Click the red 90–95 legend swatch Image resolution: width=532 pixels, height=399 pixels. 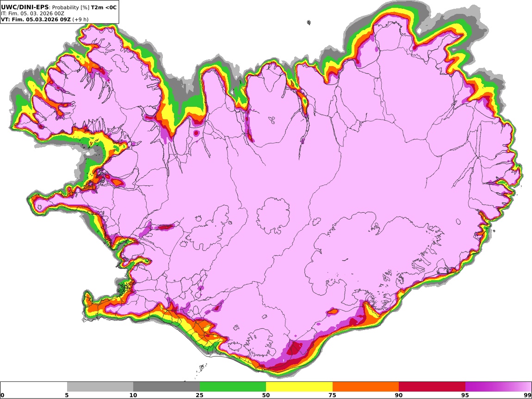(x=432, y=387)
